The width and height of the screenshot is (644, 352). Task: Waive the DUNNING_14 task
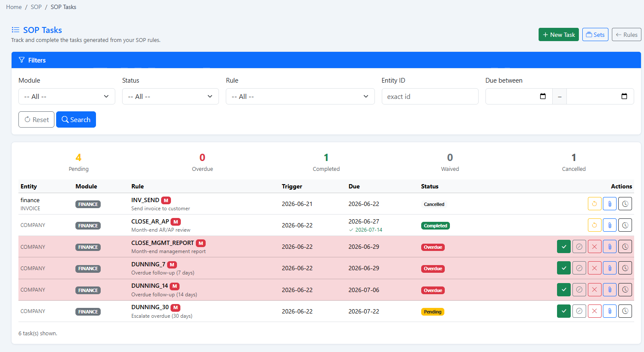(579, 289)
